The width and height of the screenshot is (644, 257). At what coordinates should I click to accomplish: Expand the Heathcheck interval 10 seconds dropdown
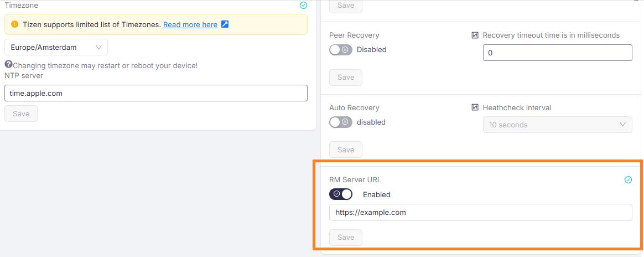(x=557, y=125)
